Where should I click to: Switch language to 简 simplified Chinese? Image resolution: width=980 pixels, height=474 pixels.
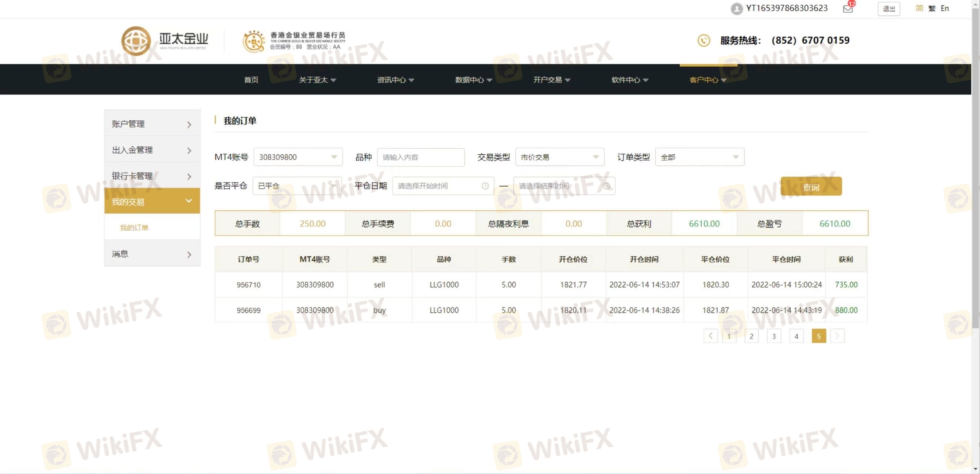(919, 9)
